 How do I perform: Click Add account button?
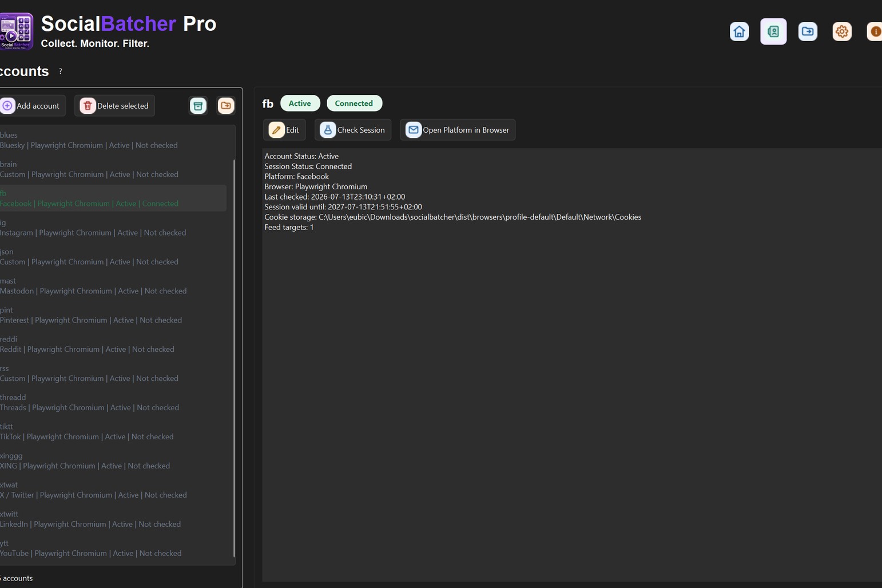tap(32, 106)
